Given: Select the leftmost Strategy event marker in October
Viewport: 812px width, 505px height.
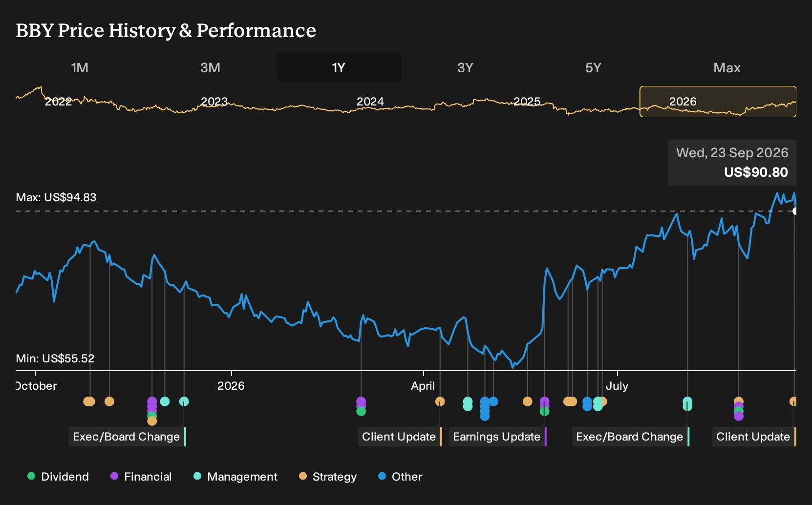Looking at the screenshot, I should (88, 401).
